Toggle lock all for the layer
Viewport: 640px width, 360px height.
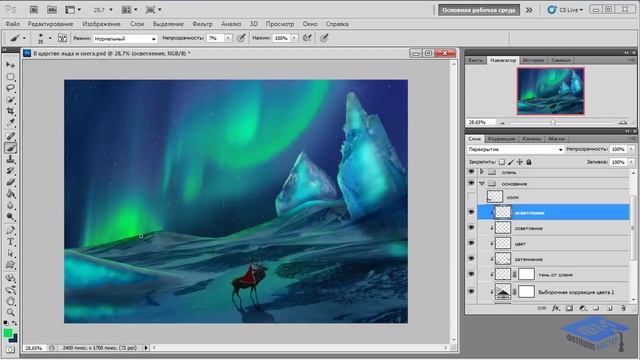(529, 162)
